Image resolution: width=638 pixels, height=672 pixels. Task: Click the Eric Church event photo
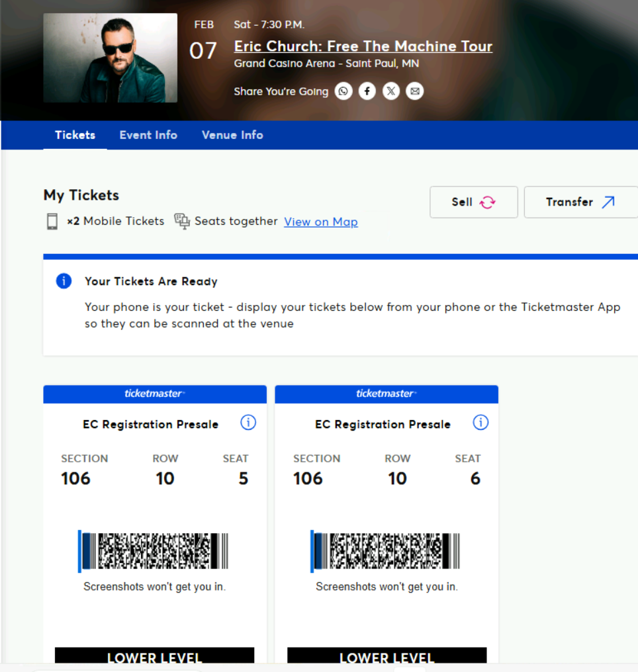[110, 58]
